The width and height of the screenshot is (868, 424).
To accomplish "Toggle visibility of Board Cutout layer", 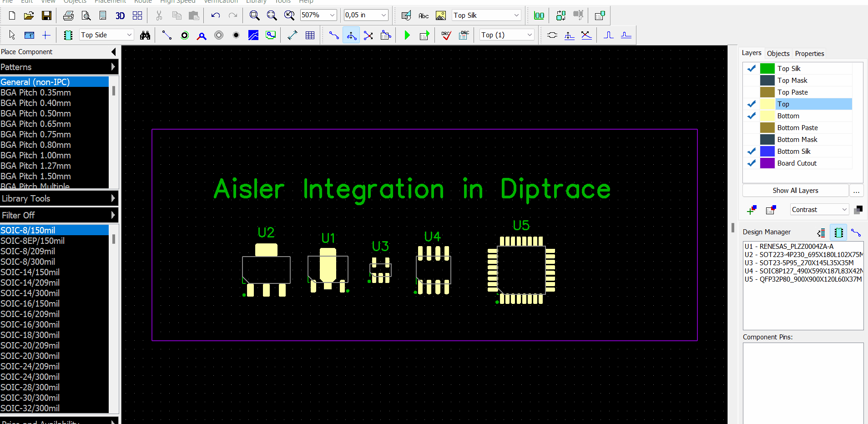I will pyautogui.click(x=752, y=163).
